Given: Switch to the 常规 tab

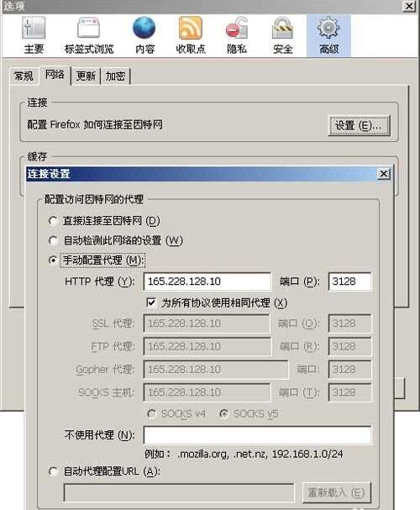Looking at the screenshot, I should tap(24, 76).
